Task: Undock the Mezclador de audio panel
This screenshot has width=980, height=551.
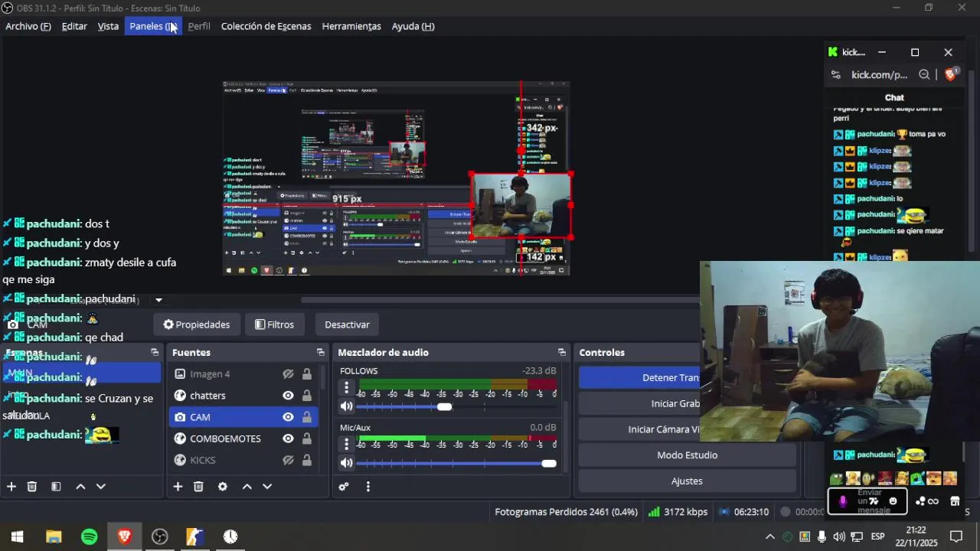Action: coord(562,352)
